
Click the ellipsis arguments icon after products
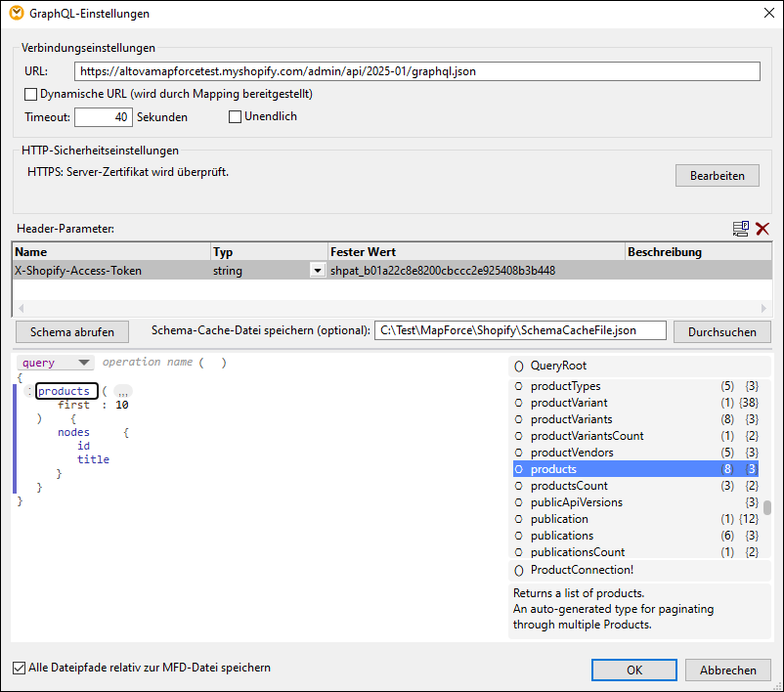pos(123,392)
